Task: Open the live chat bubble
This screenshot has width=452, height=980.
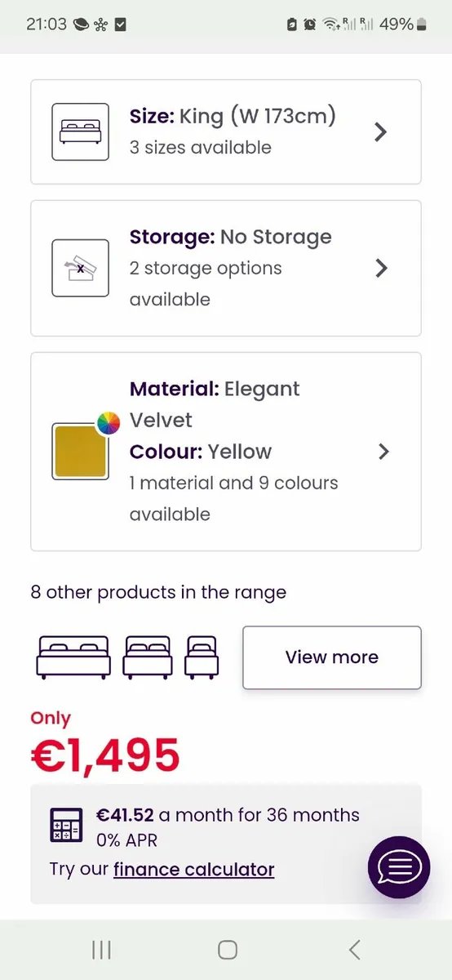Action: pos(399,867)
